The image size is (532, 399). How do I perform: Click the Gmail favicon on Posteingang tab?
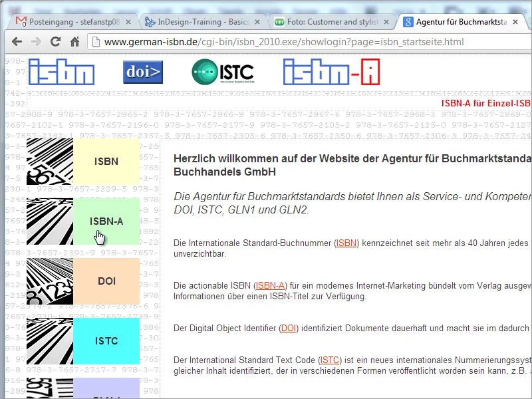point(21,22)
